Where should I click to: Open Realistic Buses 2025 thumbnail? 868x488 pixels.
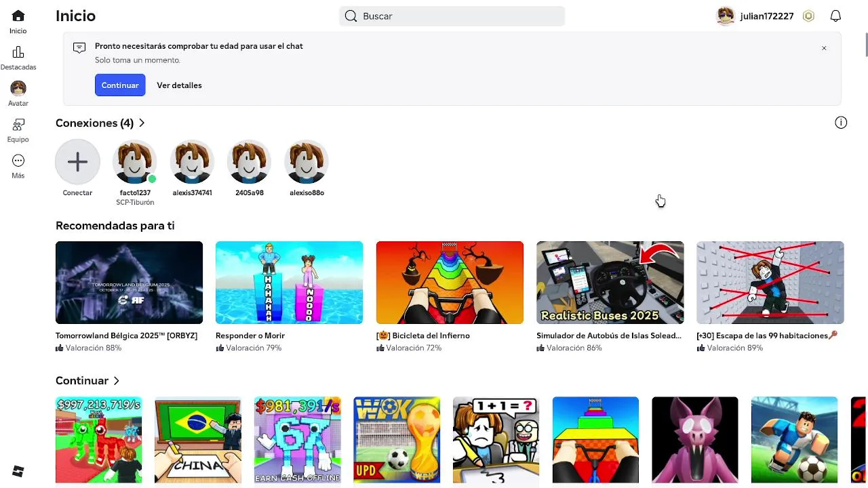[x=610, y=283]
